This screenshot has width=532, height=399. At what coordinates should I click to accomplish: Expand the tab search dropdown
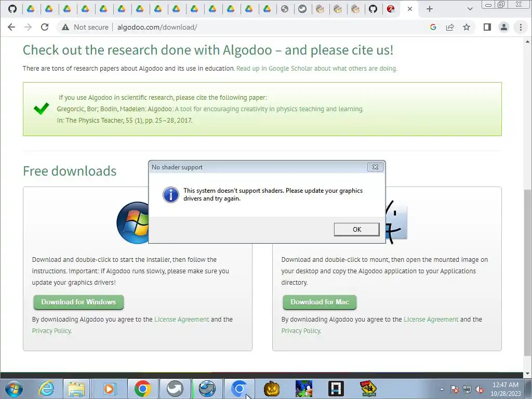470,9
